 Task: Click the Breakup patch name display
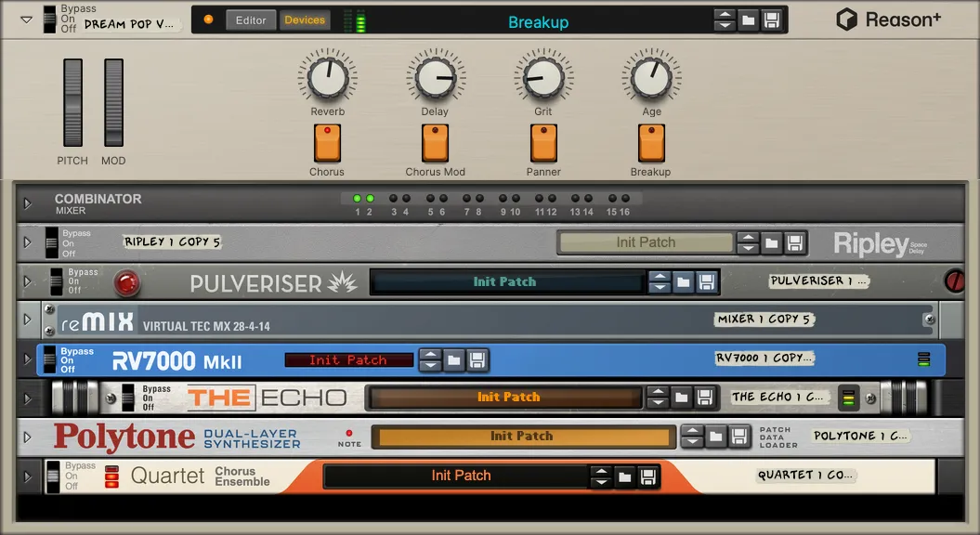point(538,22)
